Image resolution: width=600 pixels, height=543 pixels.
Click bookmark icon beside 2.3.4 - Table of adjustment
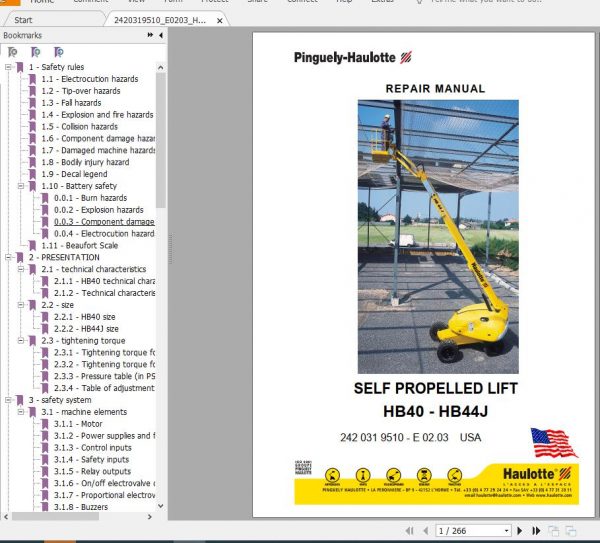pyautogui.click(x=45, y=388)
